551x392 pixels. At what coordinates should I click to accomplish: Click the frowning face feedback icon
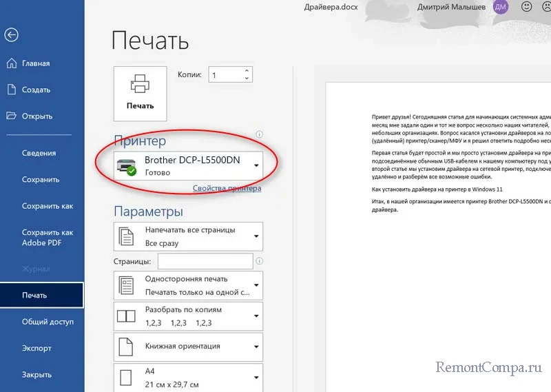point(545,7)
